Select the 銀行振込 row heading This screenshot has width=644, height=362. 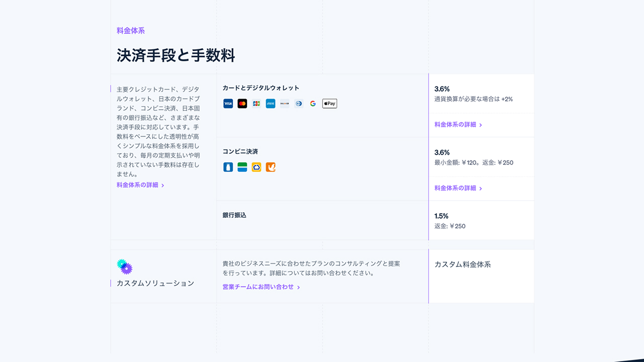point(233,215)
